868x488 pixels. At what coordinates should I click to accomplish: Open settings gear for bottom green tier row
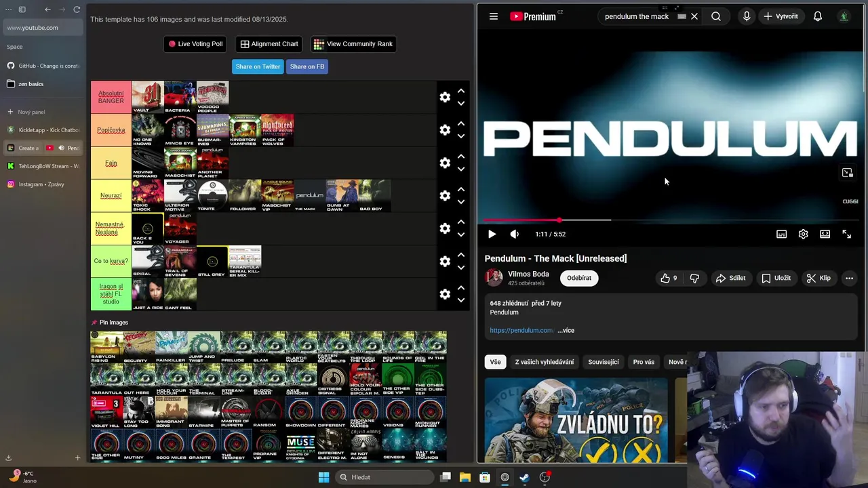tap(445, 294)
